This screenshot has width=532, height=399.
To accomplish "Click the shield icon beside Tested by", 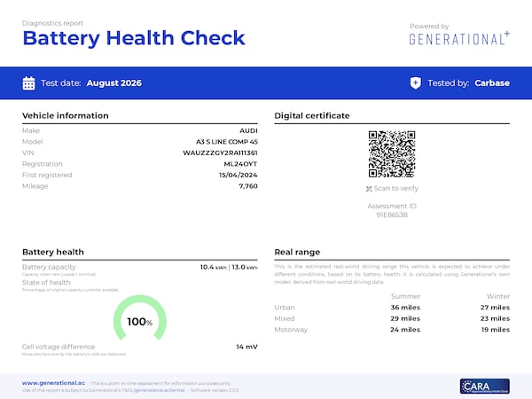I will pos(416,83).
